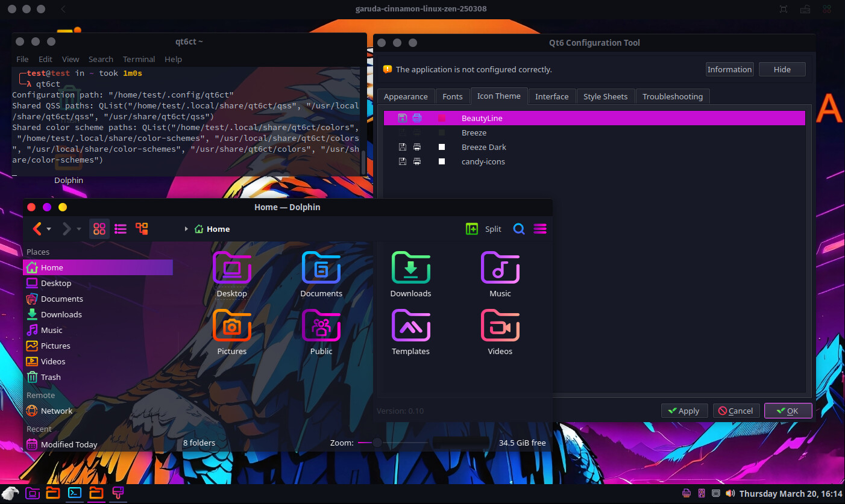The width and height of the screenshot is (845, 504).
Task: Open Documents in the Places sidebar
Action: coord(98,299)
